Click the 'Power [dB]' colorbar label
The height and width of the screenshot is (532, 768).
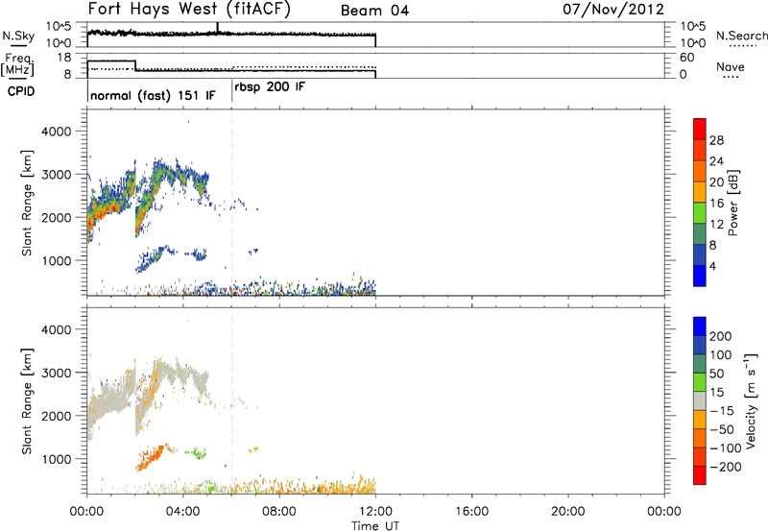coord(732,203)
